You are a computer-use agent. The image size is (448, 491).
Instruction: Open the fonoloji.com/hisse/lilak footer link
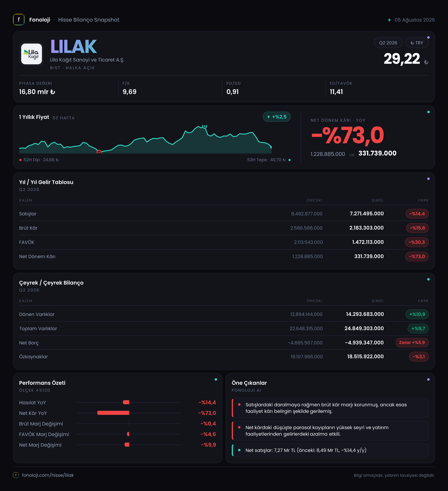(x=48, y=475)
